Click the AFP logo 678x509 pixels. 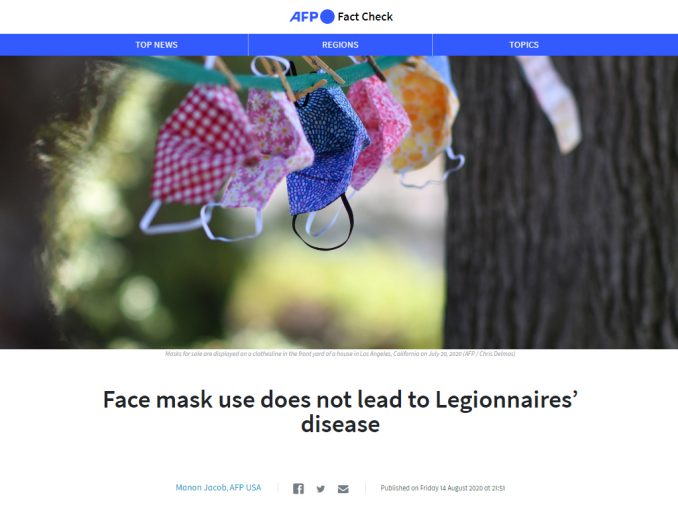click(x=312, y=17)
